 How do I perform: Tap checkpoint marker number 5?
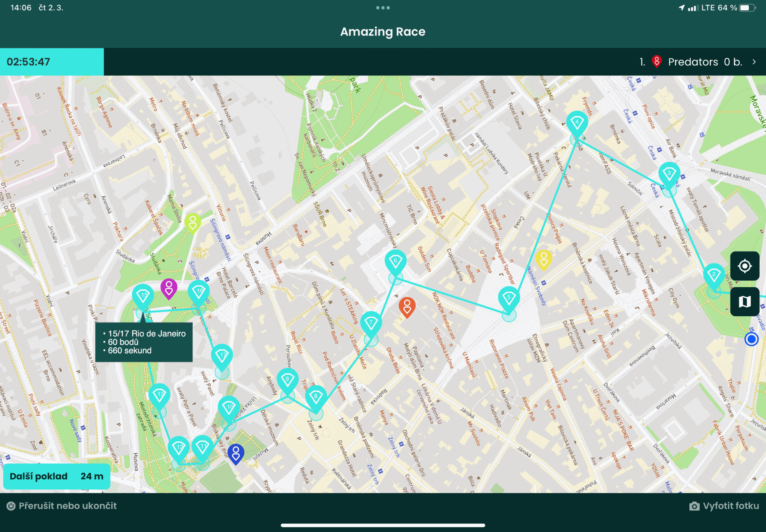pyautogui.click(x=509, y=299)
